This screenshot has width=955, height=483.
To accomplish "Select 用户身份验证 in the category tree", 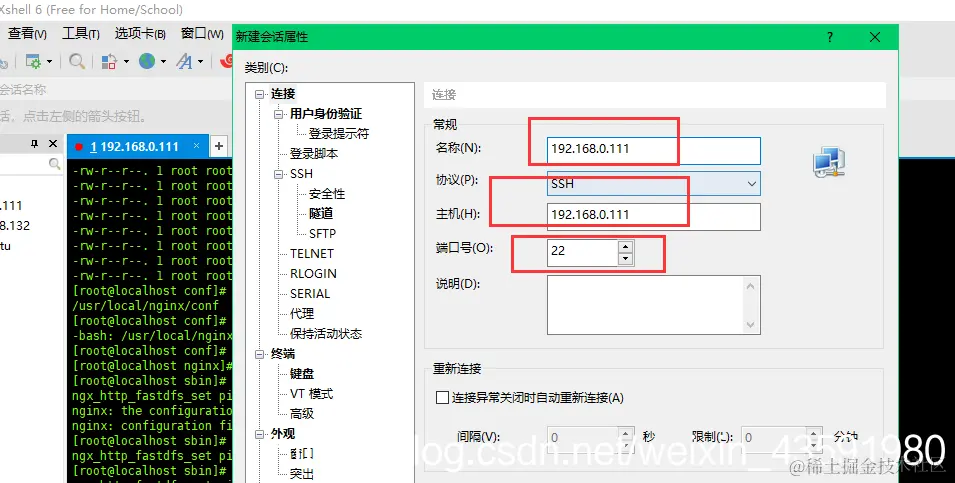I will pos(326,114).
